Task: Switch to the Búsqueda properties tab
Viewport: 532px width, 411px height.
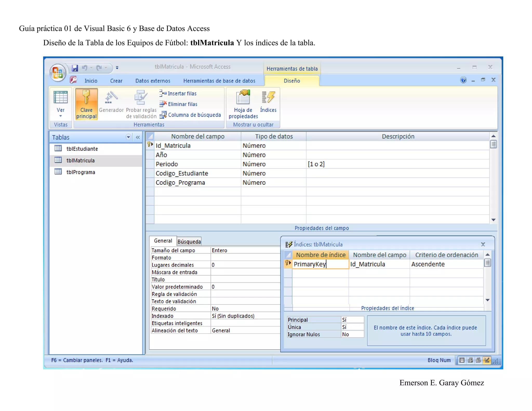Action: click(x=189, y=242)
